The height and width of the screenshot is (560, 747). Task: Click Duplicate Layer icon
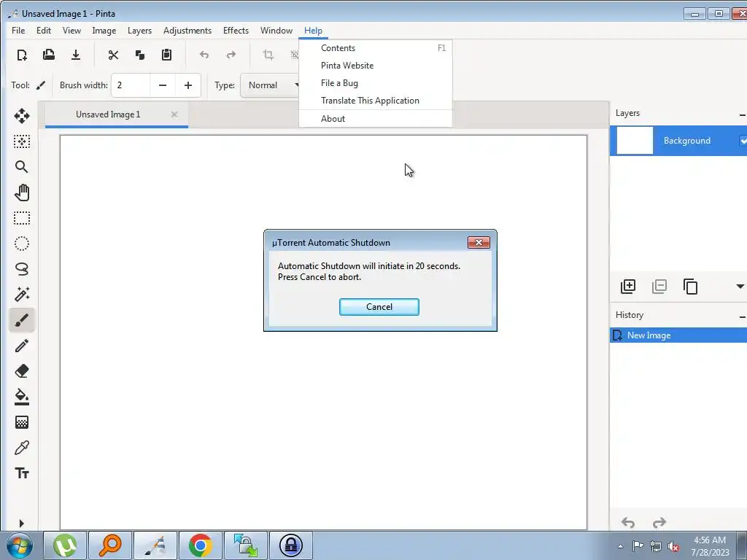tap(690, 287)
